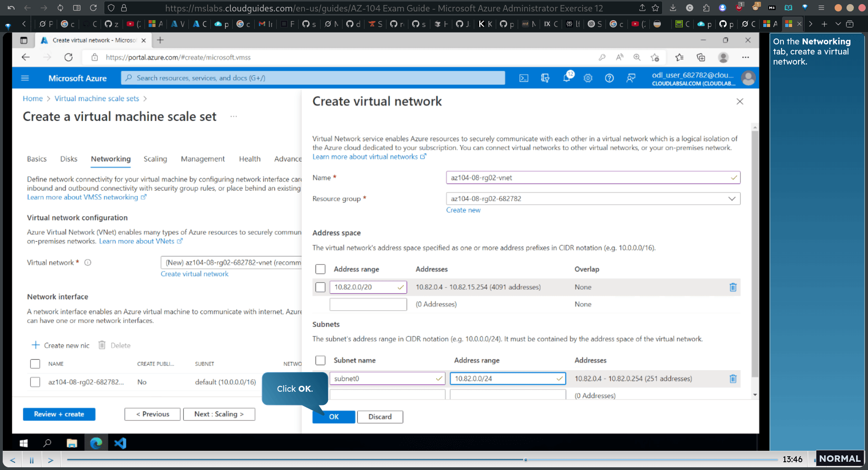Click Create new resource group link
868x470 pixels.
[x=463, y=210]
